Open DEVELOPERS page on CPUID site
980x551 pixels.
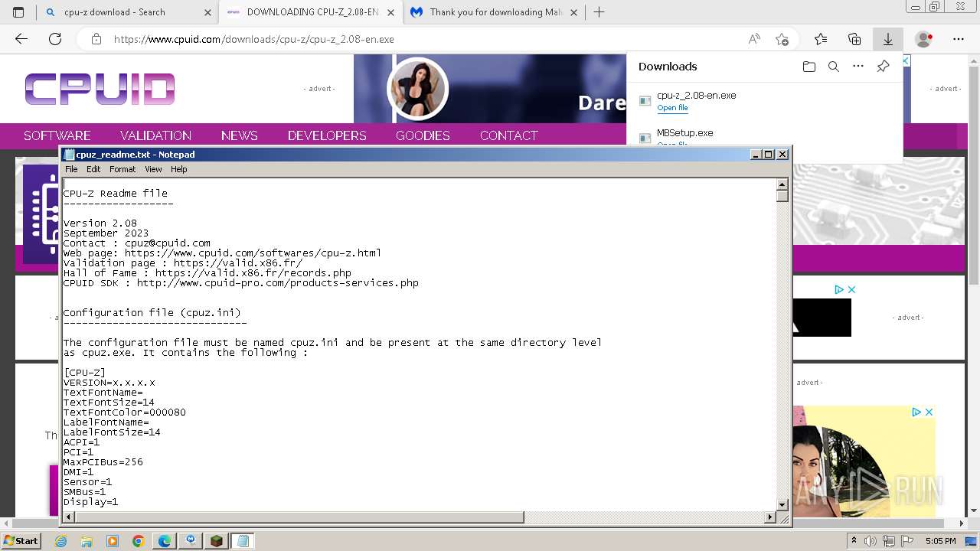(327, 135)
